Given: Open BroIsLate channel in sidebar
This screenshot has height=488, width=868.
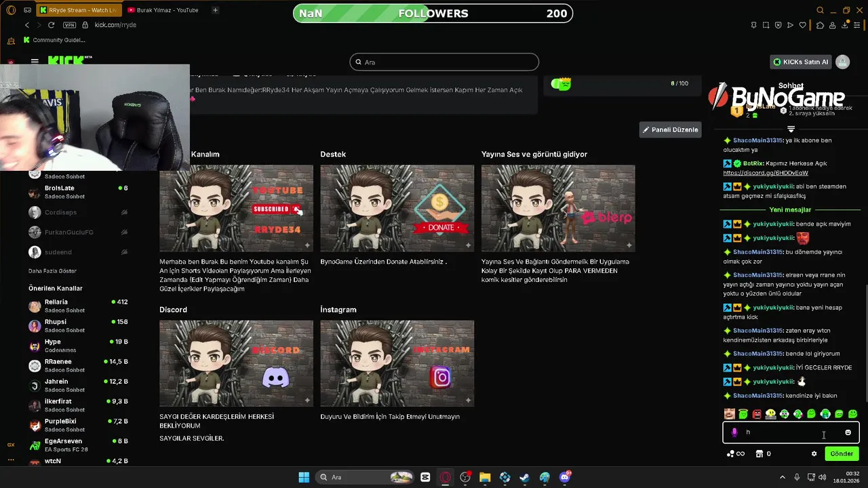Looking at the screenshot, I should click(78, 192).
